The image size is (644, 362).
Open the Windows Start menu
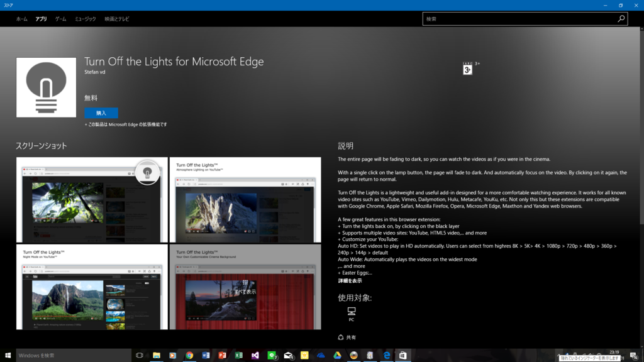8,356
